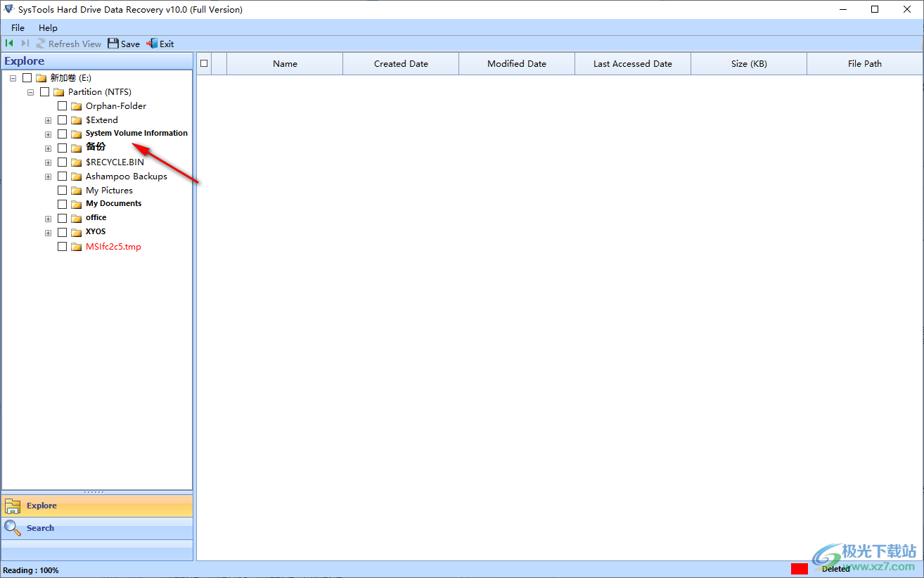The image size is (924, 578).
Task: Click the Exit door icon
Action: (152, 44)
